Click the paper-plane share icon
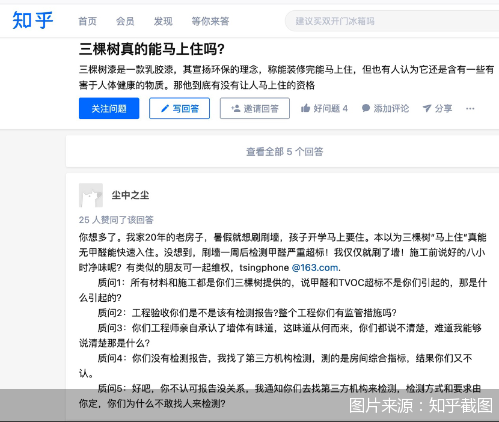This screenshot has height=422, width=499. coord(427,108)
